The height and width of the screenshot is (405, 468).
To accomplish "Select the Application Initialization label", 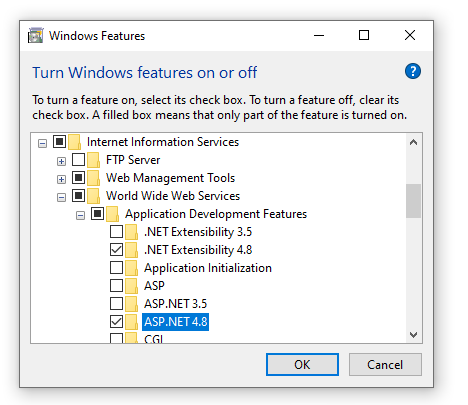I will point(208,268).
